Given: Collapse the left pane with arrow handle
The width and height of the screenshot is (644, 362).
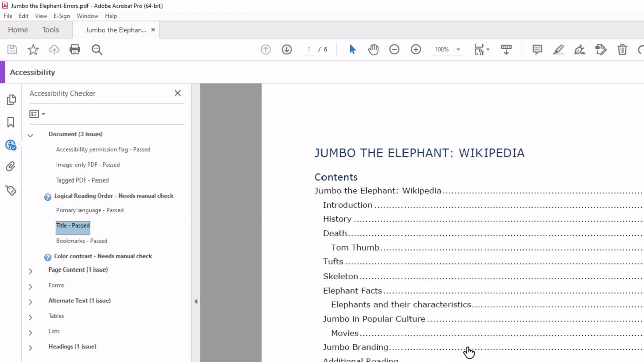Looking at the screenshot, I should coord(196,301).
